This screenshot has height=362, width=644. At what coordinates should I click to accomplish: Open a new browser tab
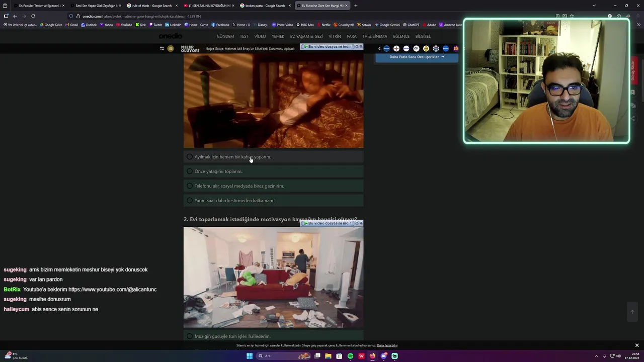tap(356, 6)
